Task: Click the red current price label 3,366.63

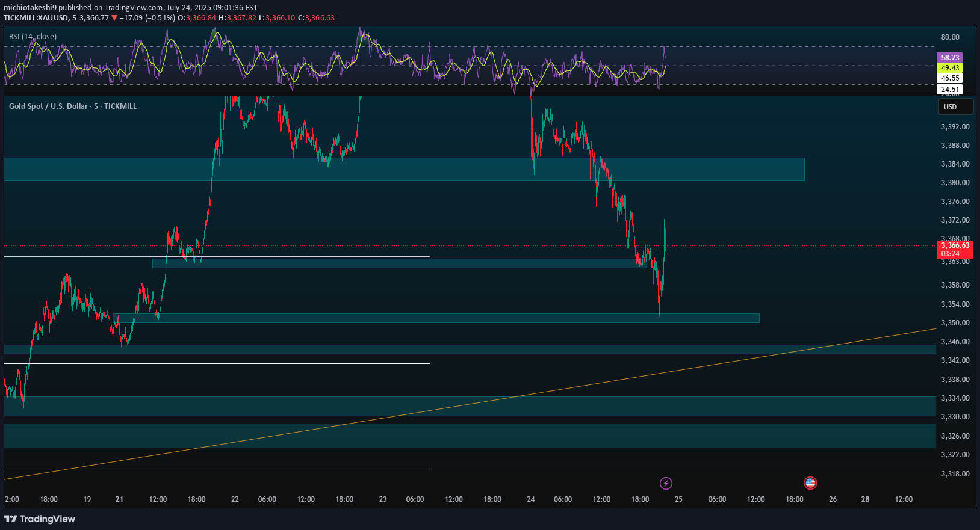Action: (955, 245)
